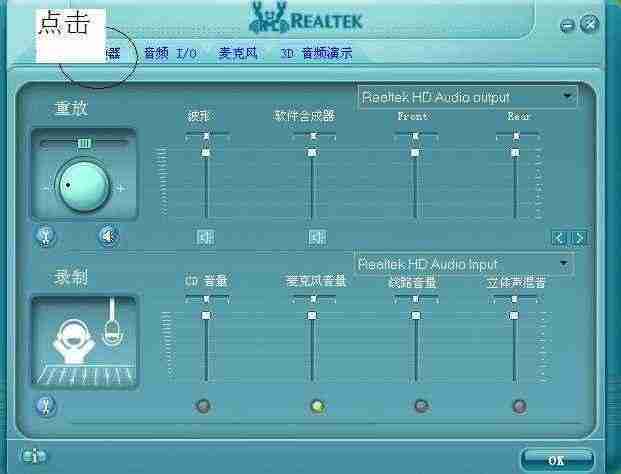Viewport: 621px width, 474px height.
Task: Toggle the mute button under 波形
Action: pyautogui.click(x=206, y=238)
